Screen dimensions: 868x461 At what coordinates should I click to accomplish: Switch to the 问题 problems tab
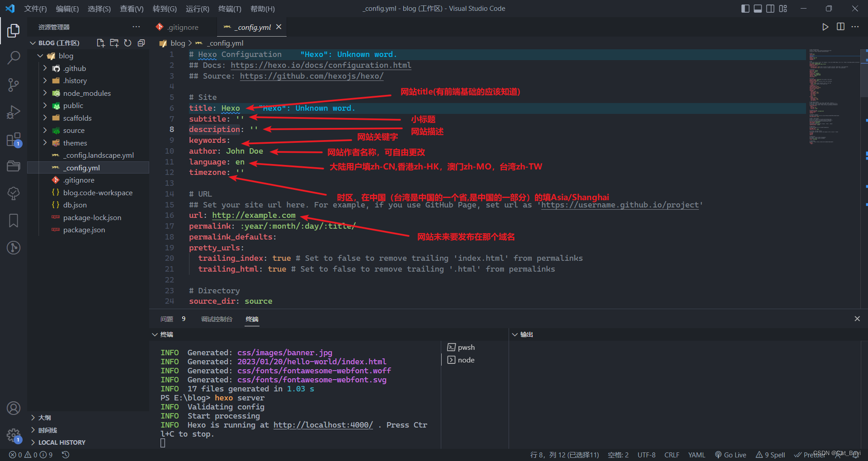pos(172,319)
